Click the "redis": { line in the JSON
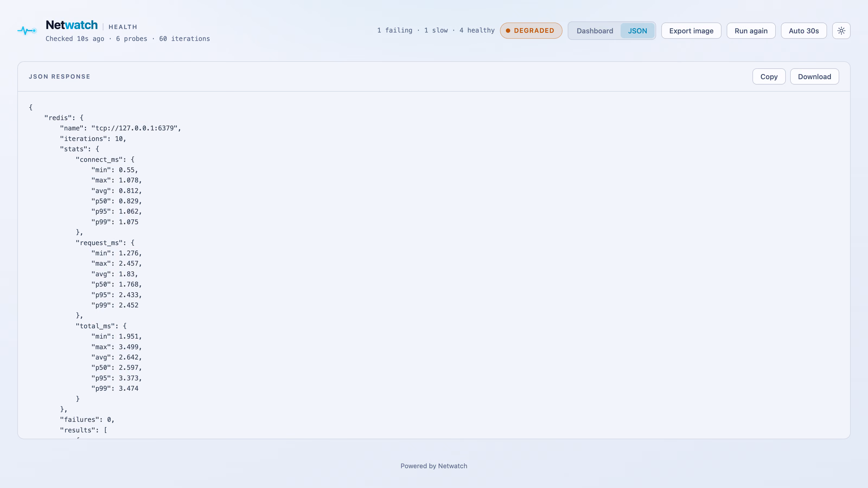Viewport: 868px width, 488px height. pos(64,118)
